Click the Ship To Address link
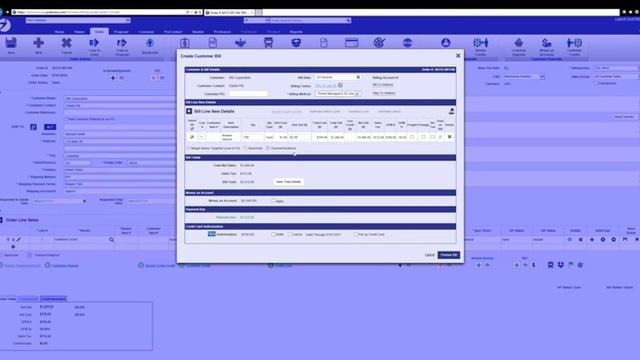 [384, 93]
